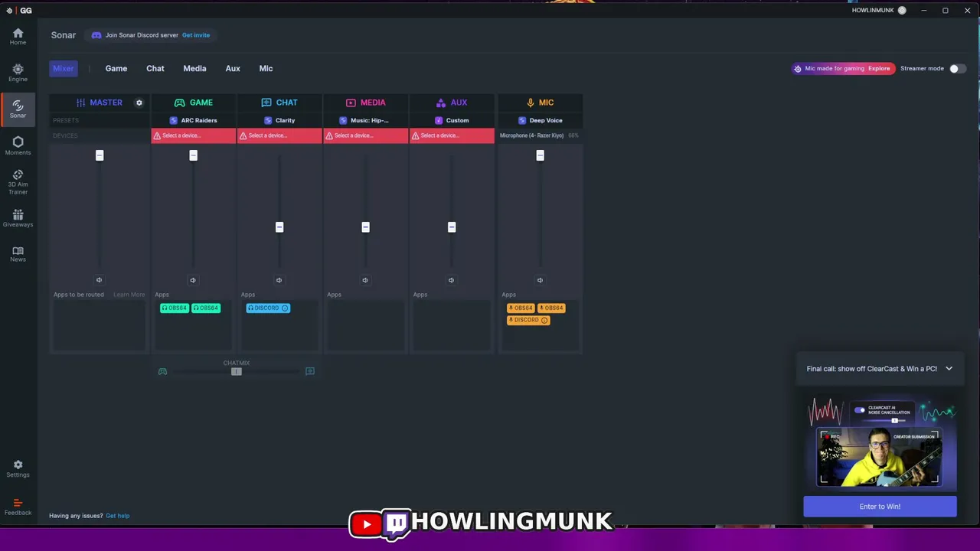Open Master channel gear settings
The width and height of the screenshot is (980, 551).
click(139, 103)
